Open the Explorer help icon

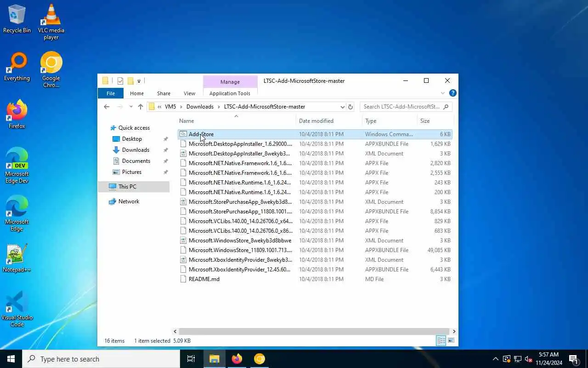pos(452,93)
